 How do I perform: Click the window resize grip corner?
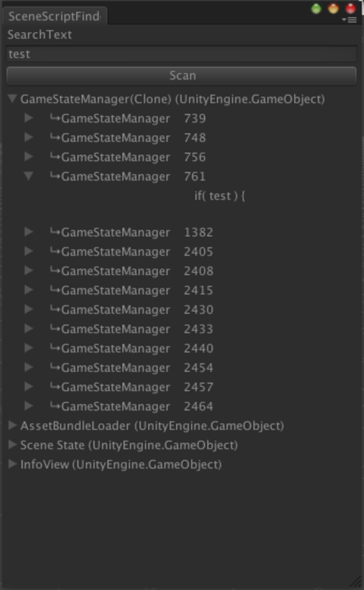coord(356,581)
